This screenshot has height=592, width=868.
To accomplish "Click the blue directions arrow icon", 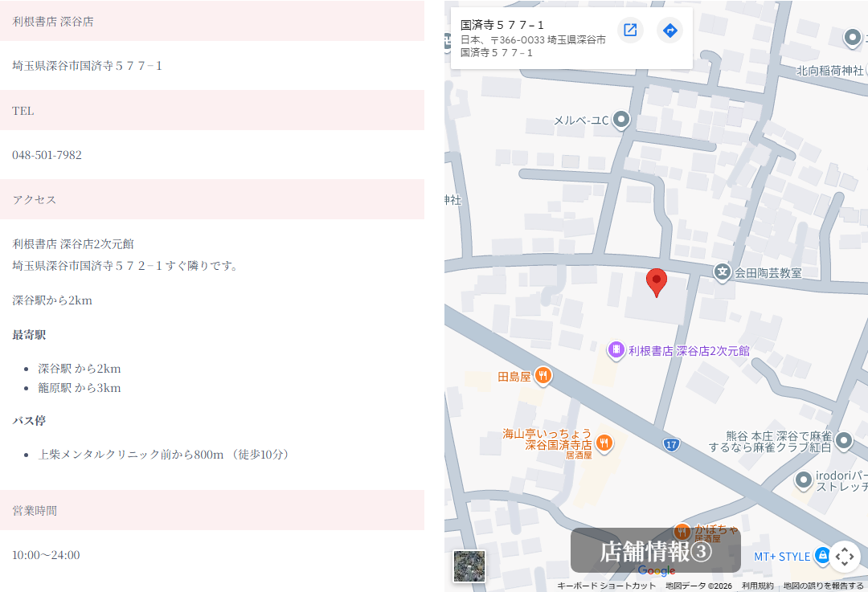I will point(669,30).
